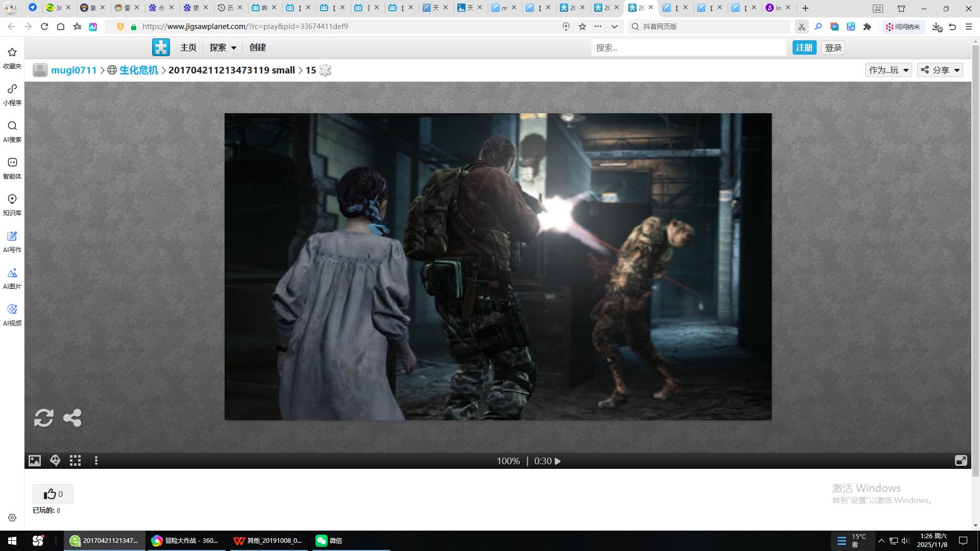
Task: Go to 主页 in navigation bar
Action: click(188, 47)
